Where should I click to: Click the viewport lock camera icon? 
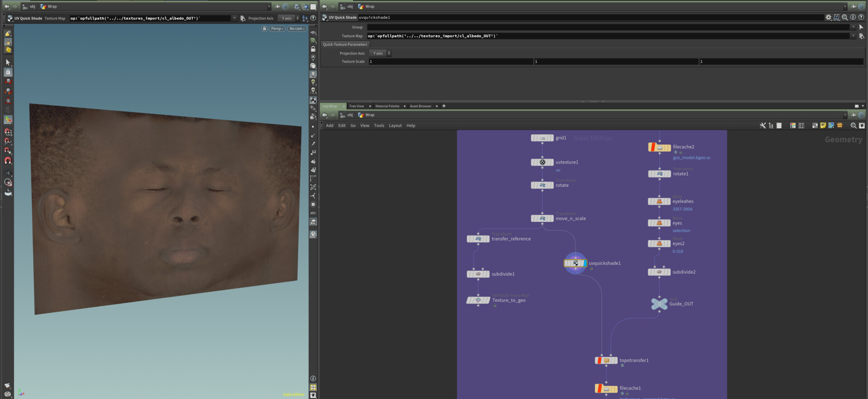pos(264,28)
